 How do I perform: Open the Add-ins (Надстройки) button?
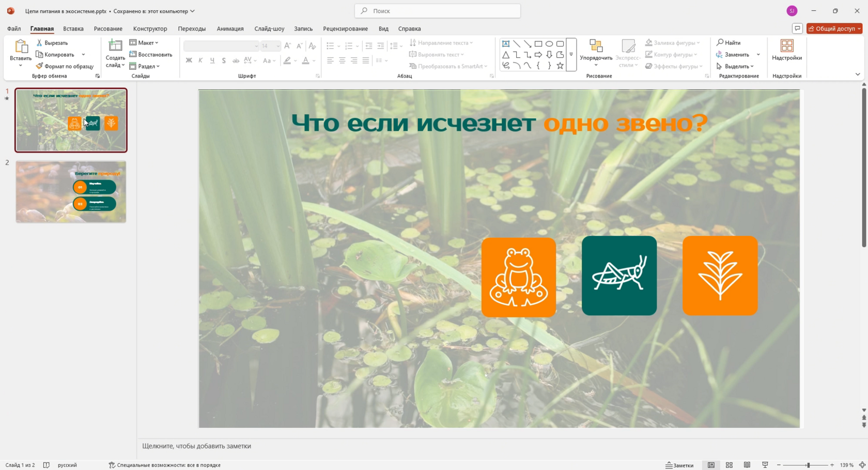pyautogui.click(x=787, y=51)
